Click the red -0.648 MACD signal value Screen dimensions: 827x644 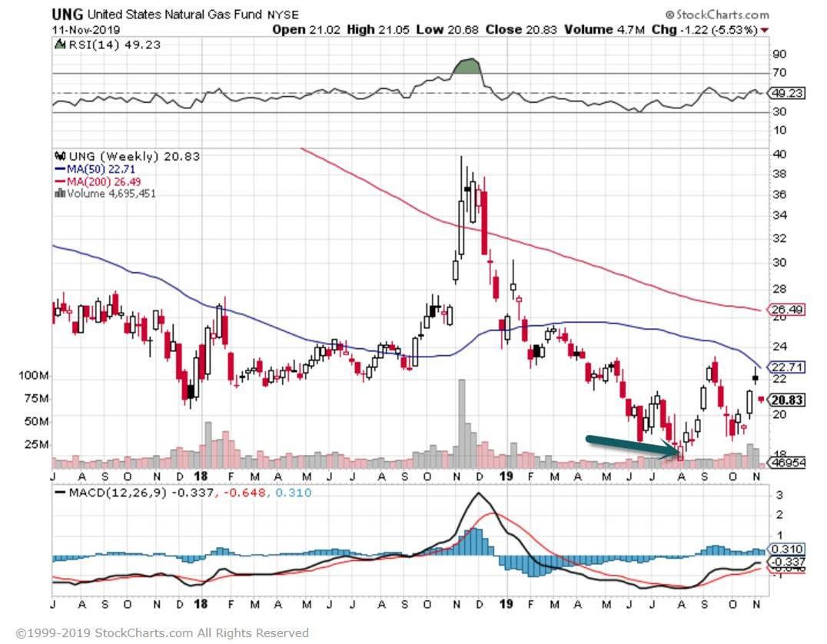click(x=244, y=493)
